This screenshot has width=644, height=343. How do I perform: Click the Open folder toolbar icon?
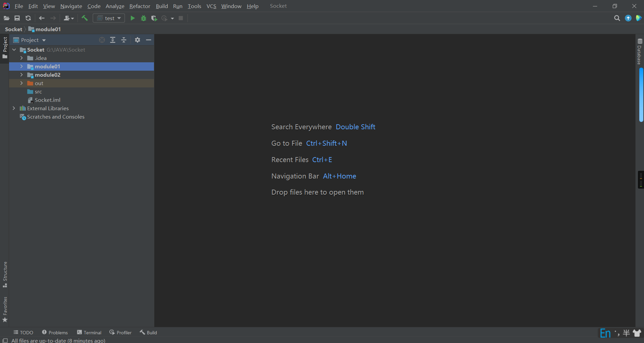(x=6, y=18)
